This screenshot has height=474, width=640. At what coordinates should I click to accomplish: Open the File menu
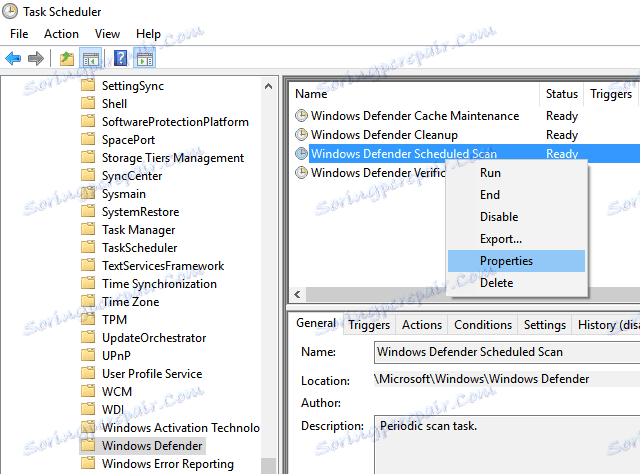tap(19, 34)
